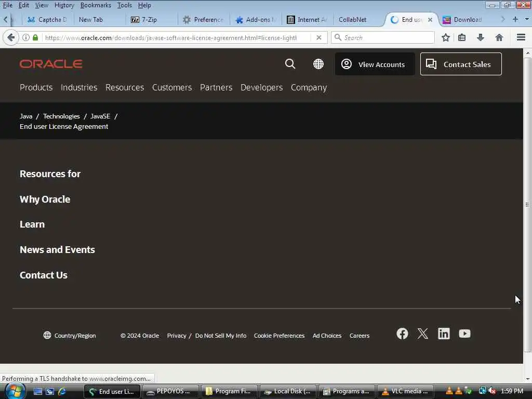Screen dimensions: 532x399
Task: Open Developers navigation item
Action: [262, 87]
